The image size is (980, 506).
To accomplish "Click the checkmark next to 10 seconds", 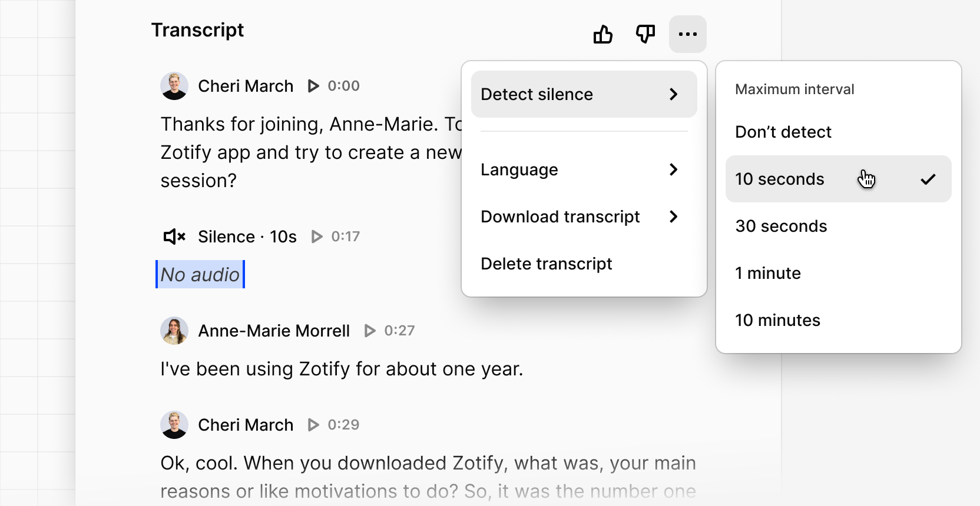I will [x=928, y=179].
